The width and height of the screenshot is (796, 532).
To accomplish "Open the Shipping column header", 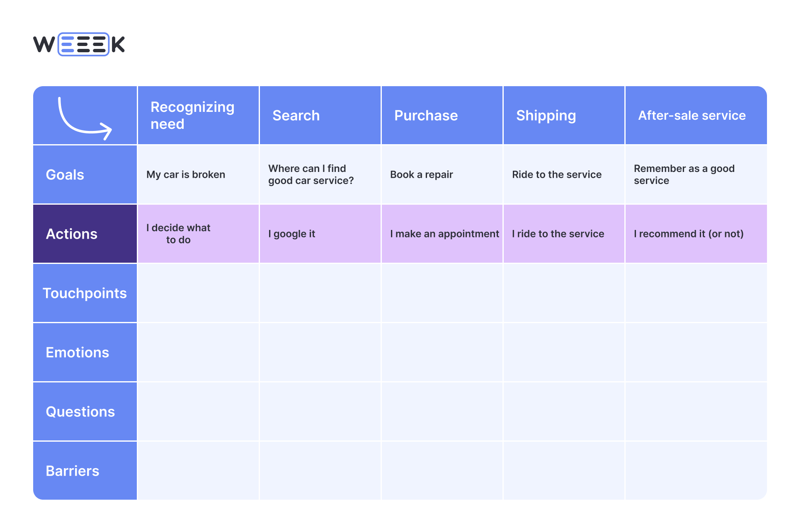I will 546,116.
